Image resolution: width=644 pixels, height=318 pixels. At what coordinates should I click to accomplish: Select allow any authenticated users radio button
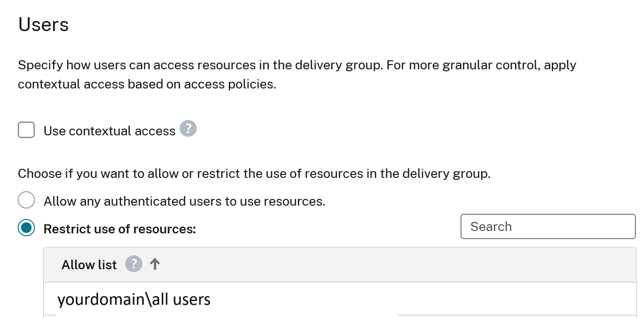(26, 200)
